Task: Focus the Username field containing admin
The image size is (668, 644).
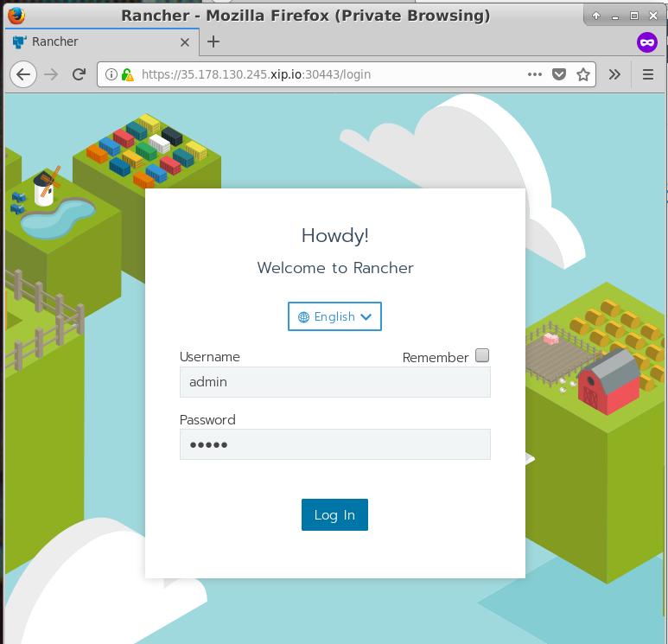Action: [334, 382]
